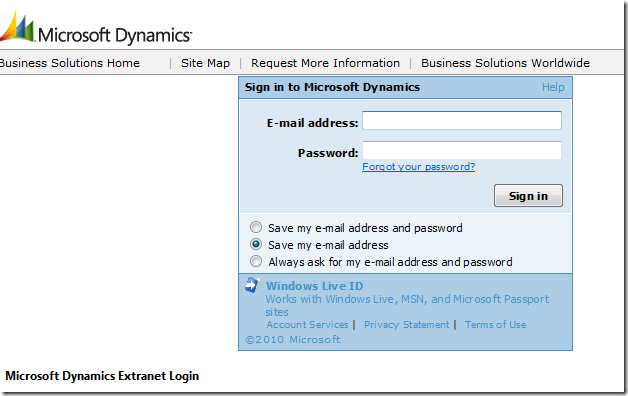Image resolution: width=628 pixels, height=396 pixels.
Task: Click the Sign in button
Action: click(528, 196)
